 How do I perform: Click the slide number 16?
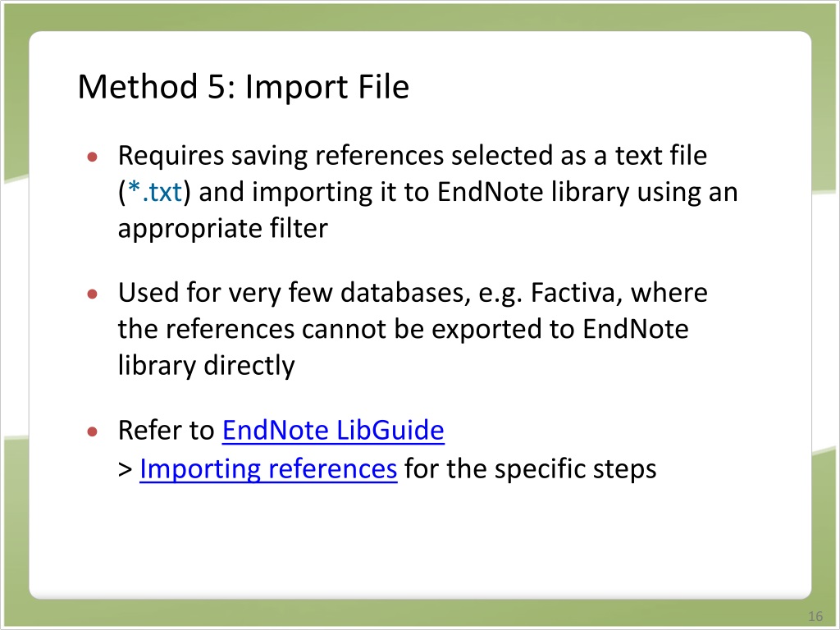coord(815,616)
